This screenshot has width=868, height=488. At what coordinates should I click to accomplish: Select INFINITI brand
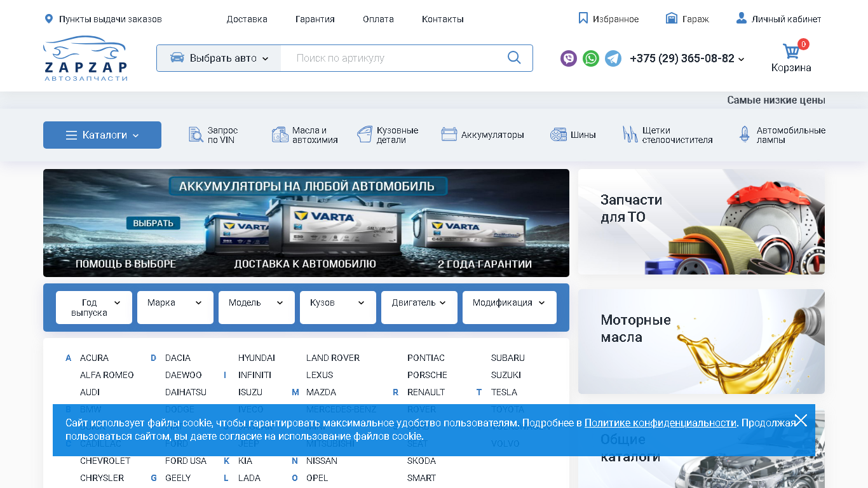click(x=255, y=375)
